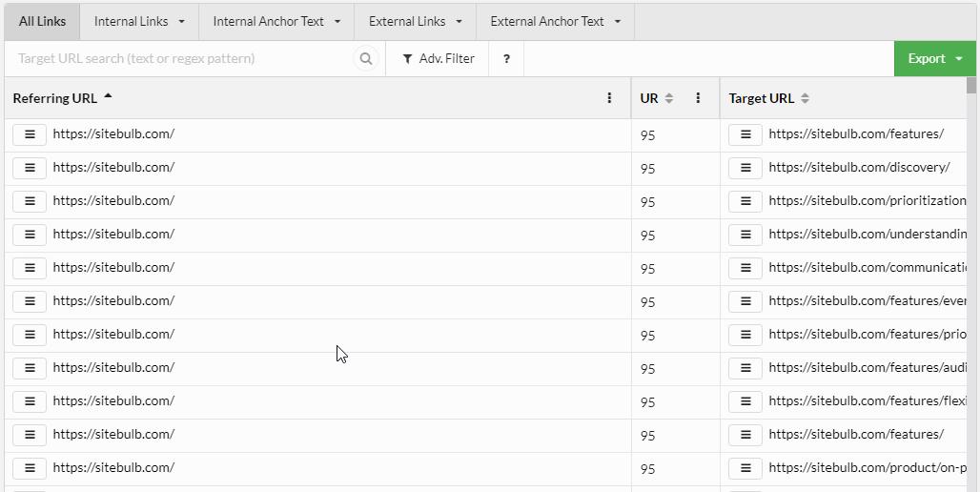Image resolution: width=980 pixels, height=492 pixels.
Task: Open menu for target URL features/ever
Action: click(745, 301)
